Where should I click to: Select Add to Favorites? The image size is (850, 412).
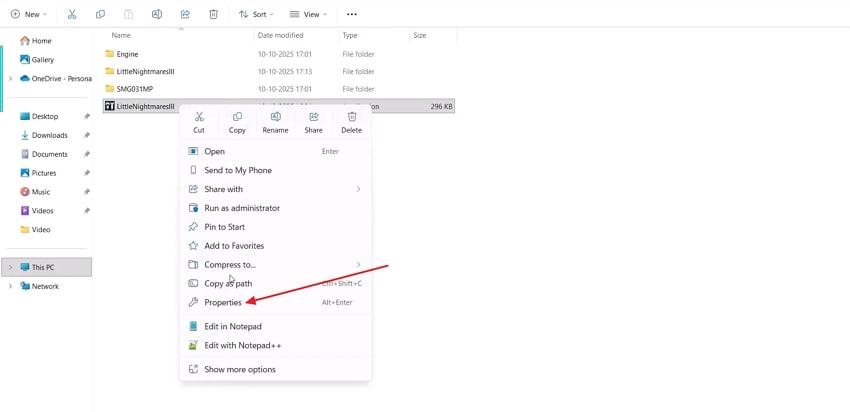(275, 246)
